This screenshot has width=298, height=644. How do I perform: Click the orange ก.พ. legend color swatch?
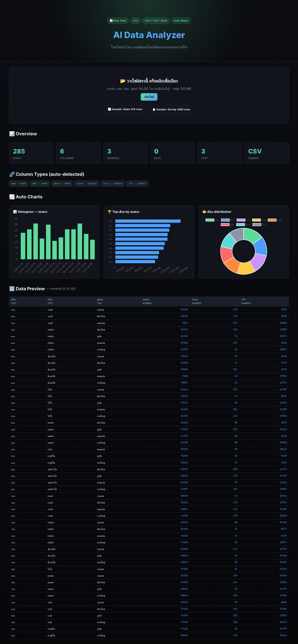click(272, 220)
